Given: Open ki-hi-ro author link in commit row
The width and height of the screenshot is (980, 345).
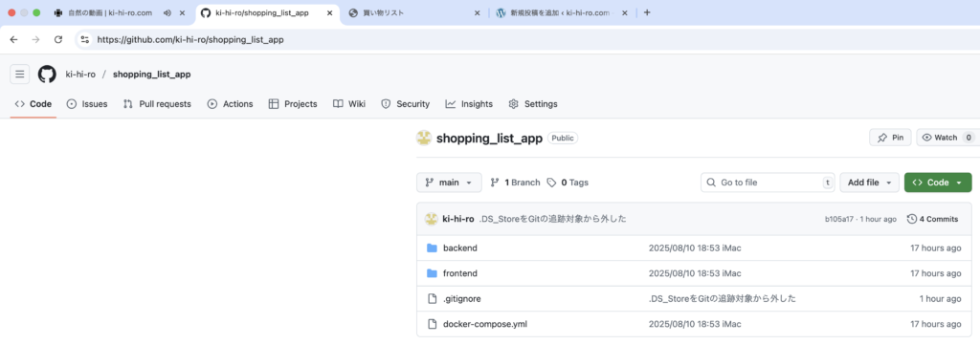Looking at the screenshot, I should click(x=458, y=219).
